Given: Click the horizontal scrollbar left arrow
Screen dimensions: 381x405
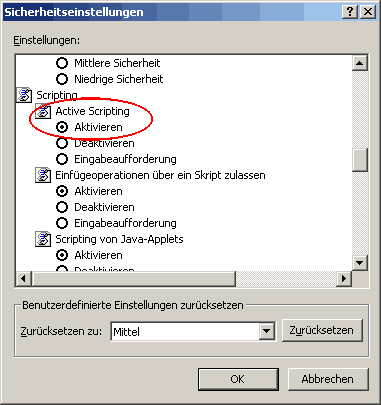Looking at the screenshot, I should coord(24,279).
